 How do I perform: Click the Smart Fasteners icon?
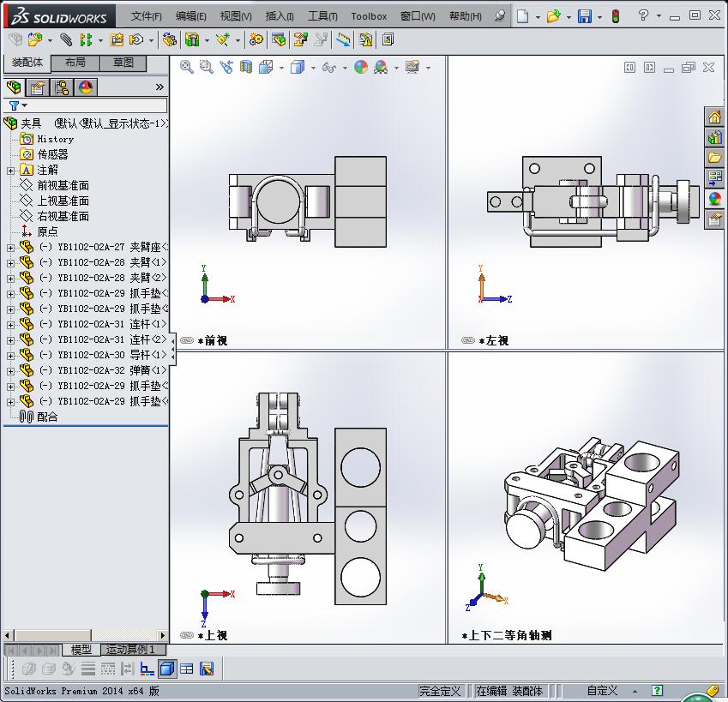click(x=117, y=40)
